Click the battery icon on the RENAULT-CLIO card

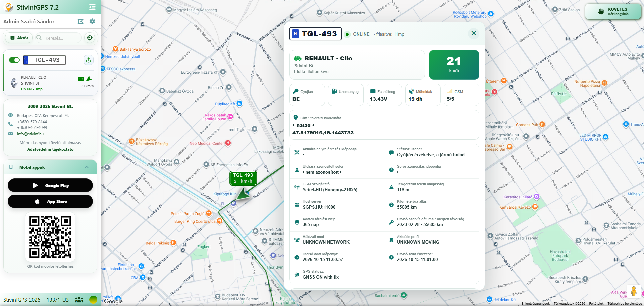coord(81,79)
